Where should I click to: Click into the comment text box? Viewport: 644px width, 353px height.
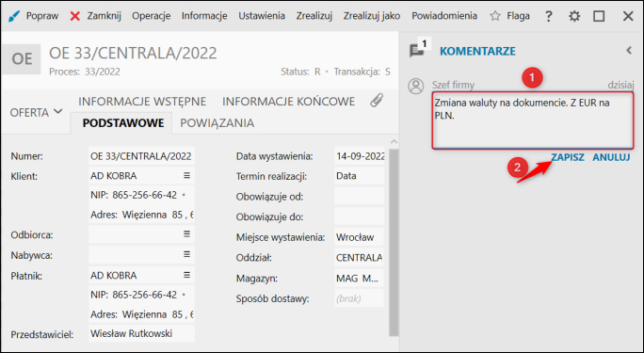click(x=533, y=120)
